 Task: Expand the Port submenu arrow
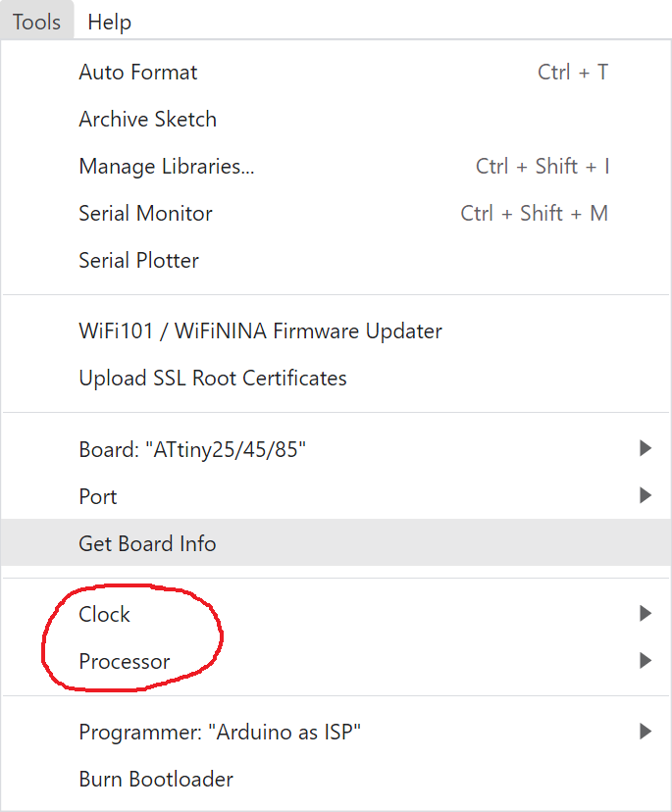coord(645,496)
